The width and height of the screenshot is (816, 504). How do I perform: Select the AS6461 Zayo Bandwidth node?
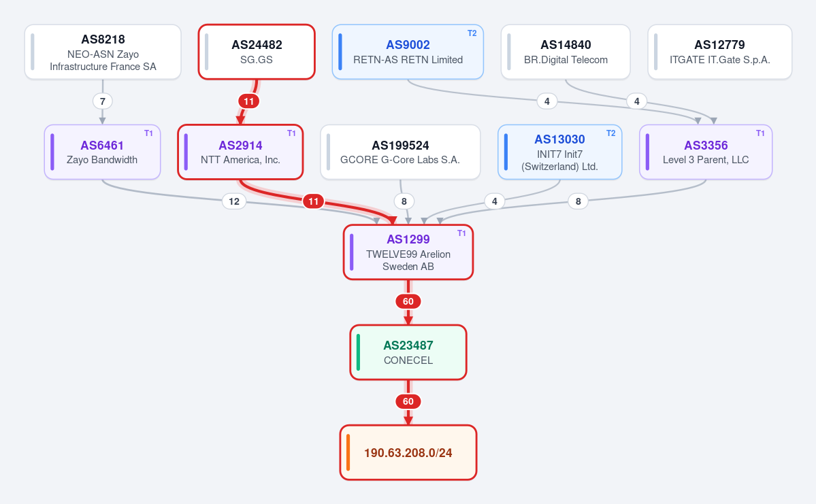[x=103, y=152]
